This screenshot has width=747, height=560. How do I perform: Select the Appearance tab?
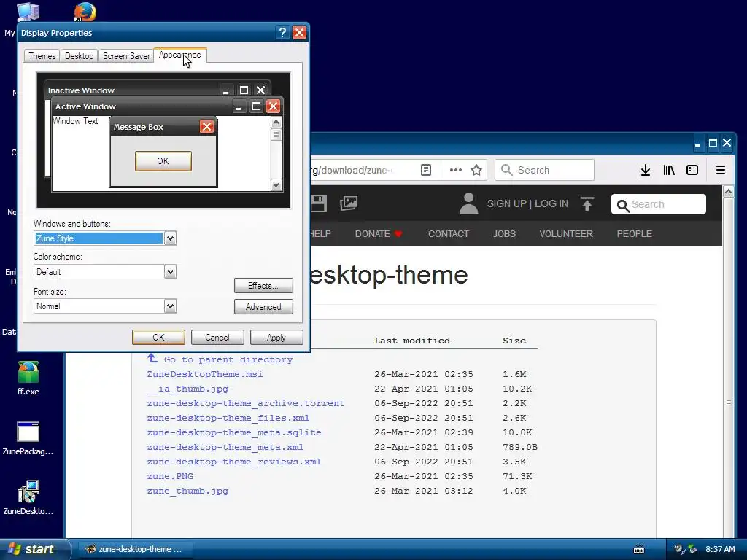click(179, 55)
